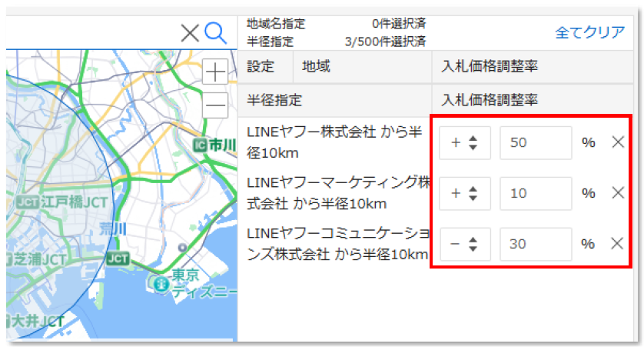Open minus sign dropdown for LINEヤフーコミュニケーションズ row

[x=464, y=244]
